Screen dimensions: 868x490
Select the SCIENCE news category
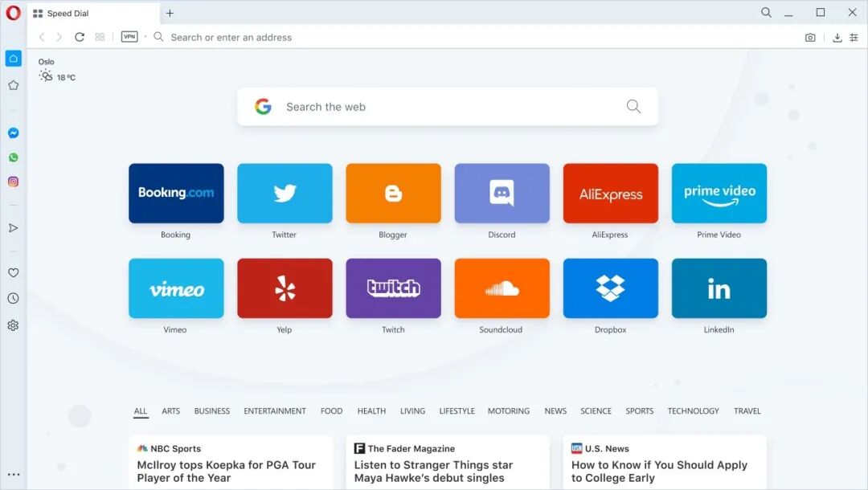596,411
